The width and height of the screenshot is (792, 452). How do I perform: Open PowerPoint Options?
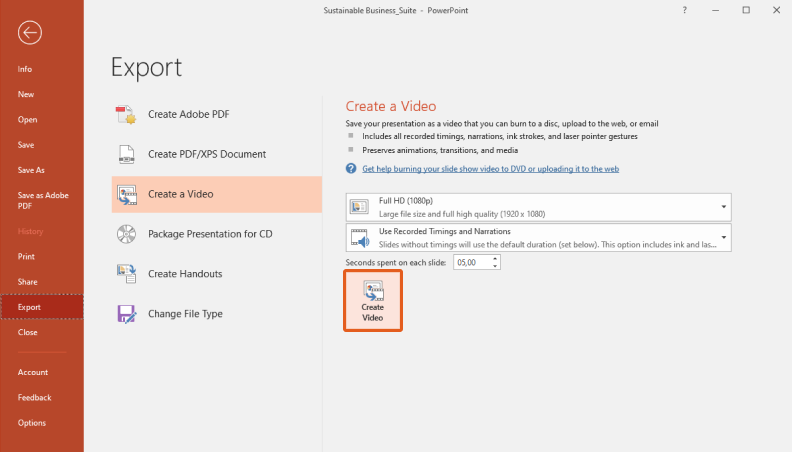tap(42, 423)
